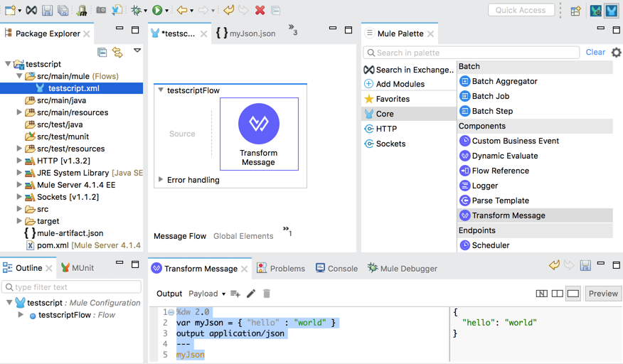
Task: Open the Anypoint Exchange icon in toolbar
Action: point(31,11)
